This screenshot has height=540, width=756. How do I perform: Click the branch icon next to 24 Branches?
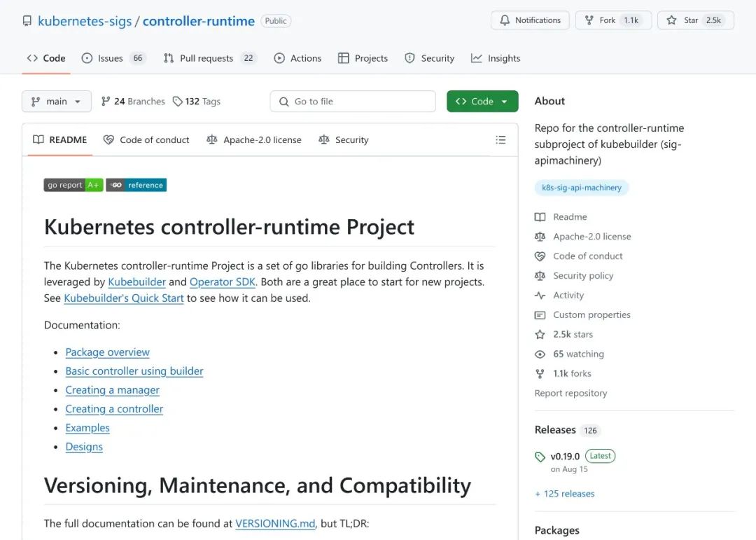pos(105,102)
